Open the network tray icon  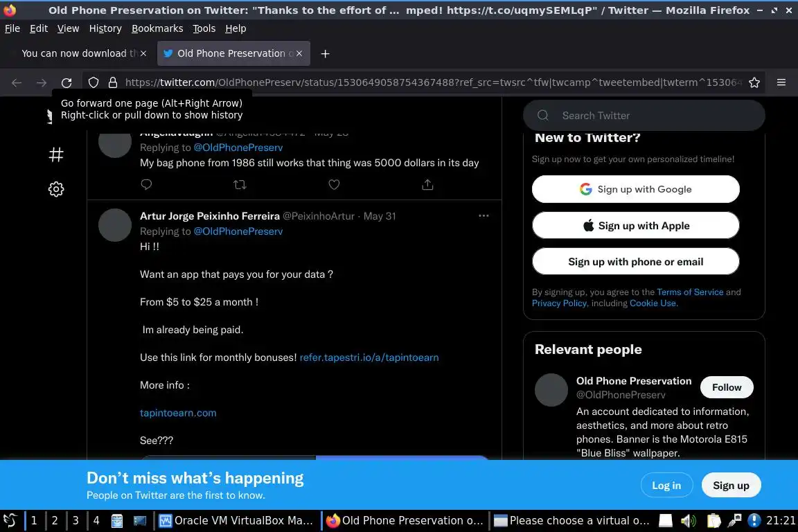click(x=734, y=520)
